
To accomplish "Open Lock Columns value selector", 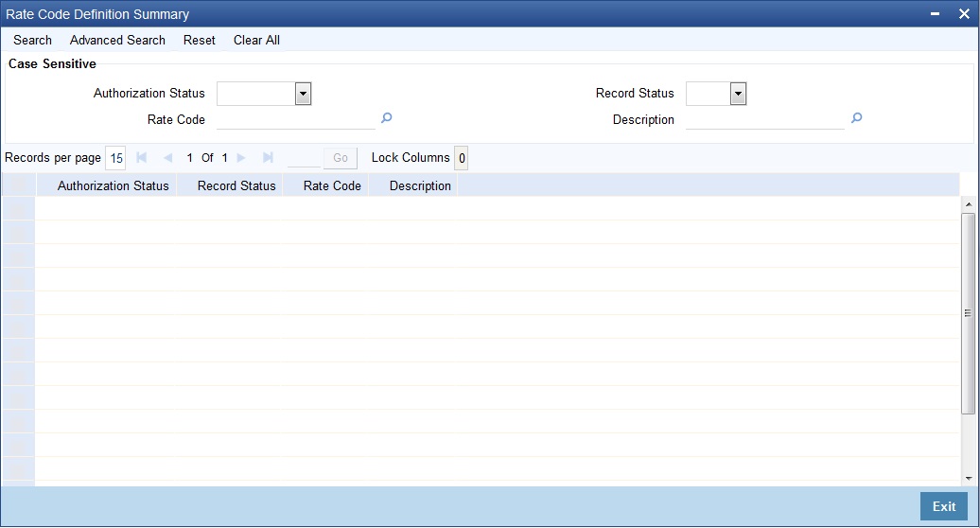I will coord(462,158).
